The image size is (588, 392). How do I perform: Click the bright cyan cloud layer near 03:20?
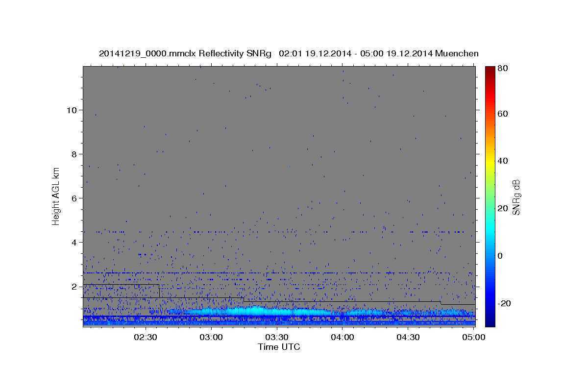pyautogui.click(x=255, y=311)
